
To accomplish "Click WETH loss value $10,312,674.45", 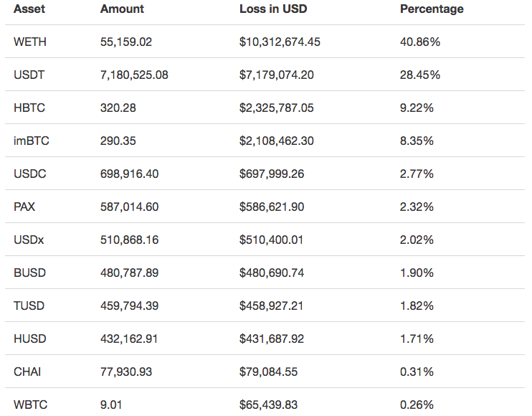I will (280, 42).
